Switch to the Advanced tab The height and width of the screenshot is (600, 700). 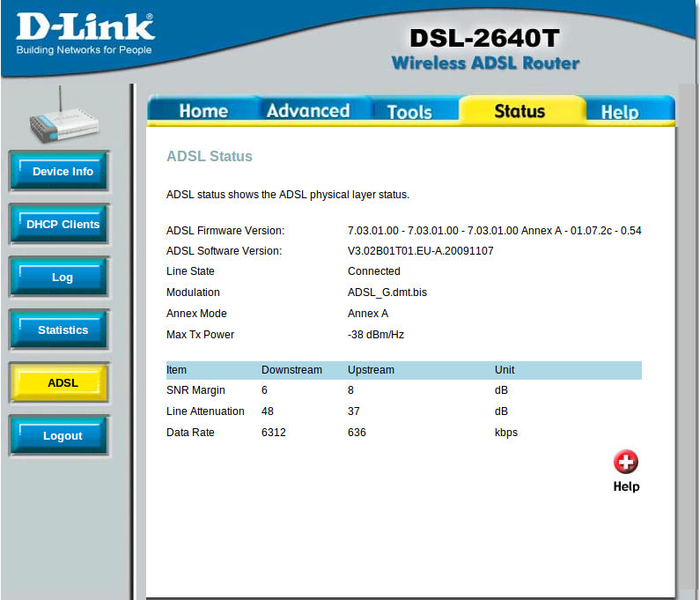point(308,110)
